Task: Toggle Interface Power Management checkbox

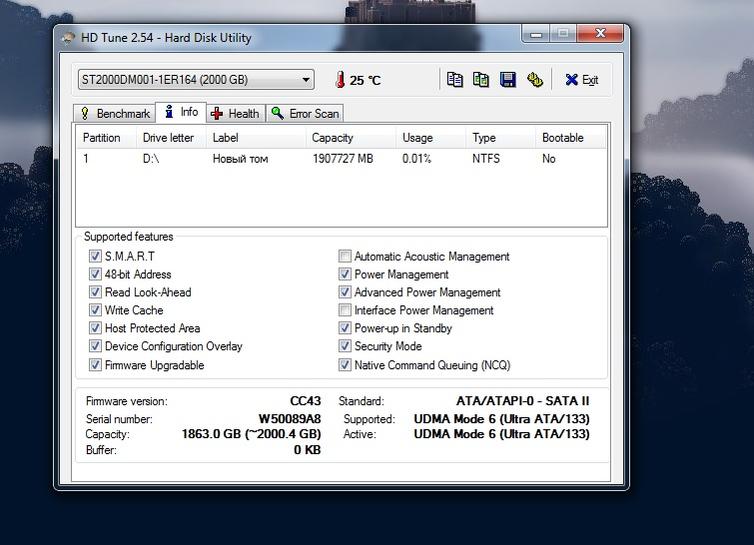Action: pos(345,310)
